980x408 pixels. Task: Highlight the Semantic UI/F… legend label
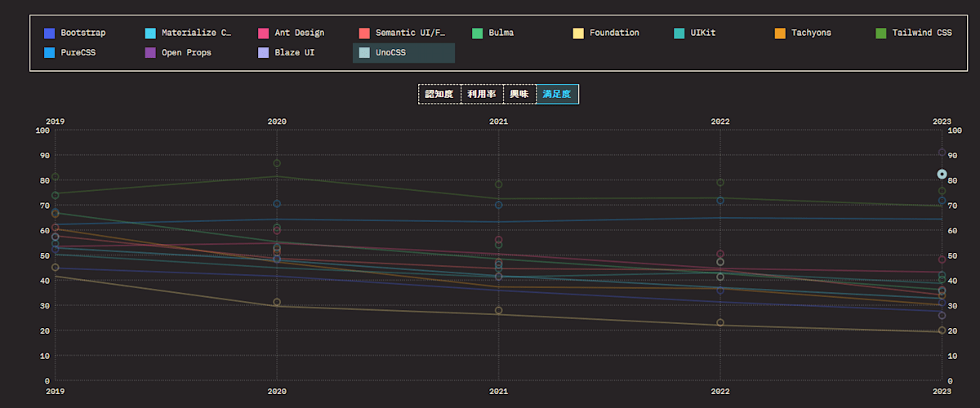[x=411, y=33]
